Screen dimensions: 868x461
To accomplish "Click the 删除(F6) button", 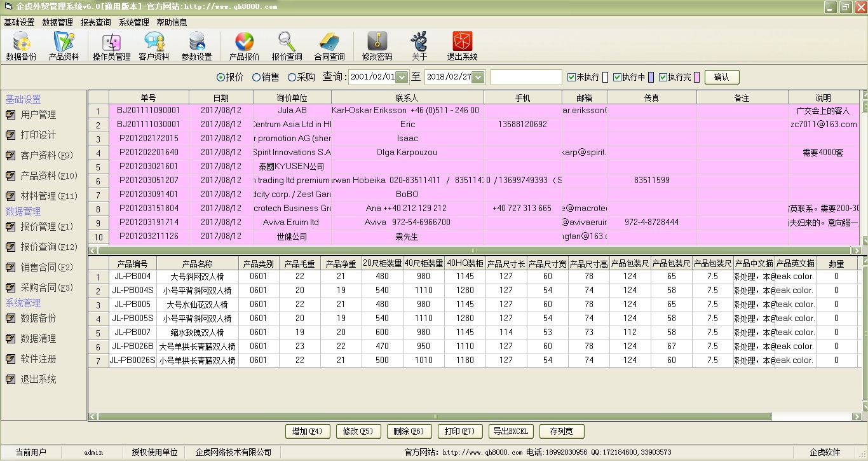I will (x=409, y=431).
